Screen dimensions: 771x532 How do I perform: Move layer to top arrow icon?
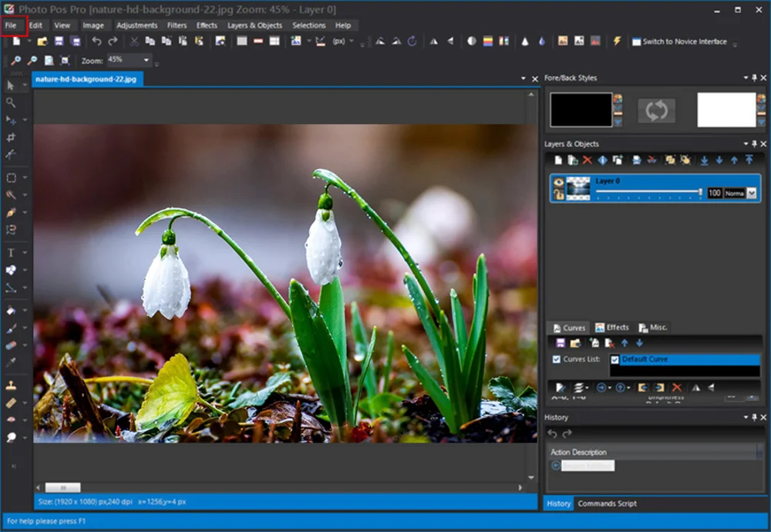pos(749,160)
